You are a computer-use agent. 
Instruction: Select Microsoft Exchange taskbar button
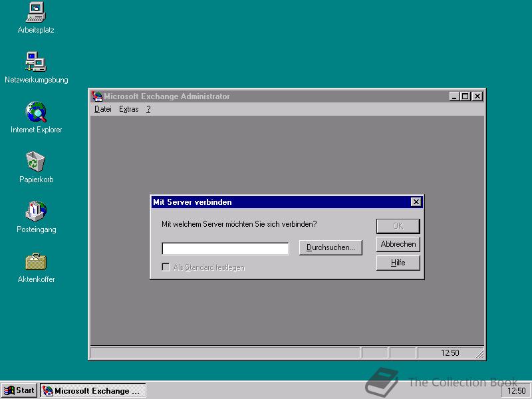[x=93, y=390]
